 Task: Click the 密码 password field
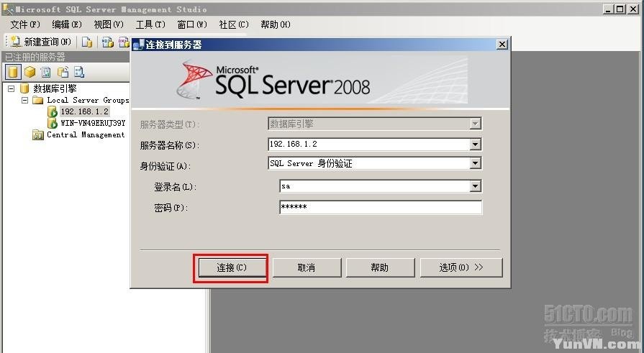[381, 207]
